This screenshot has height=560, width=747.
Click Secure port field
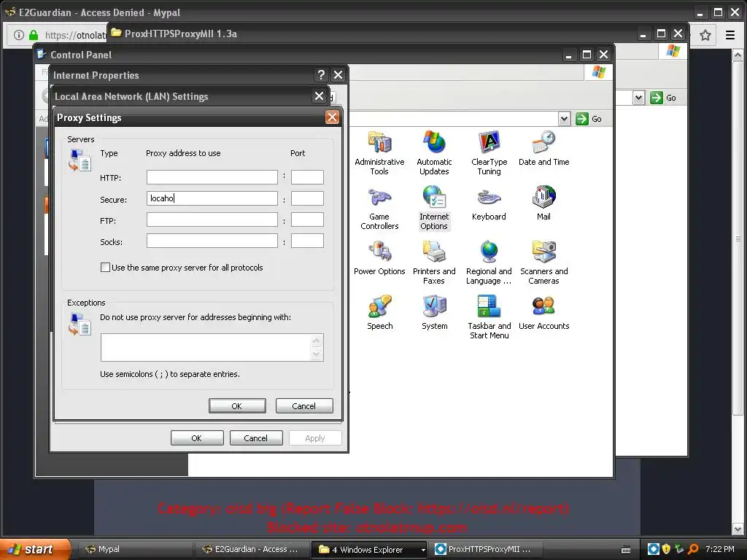(x=307, y=198)
